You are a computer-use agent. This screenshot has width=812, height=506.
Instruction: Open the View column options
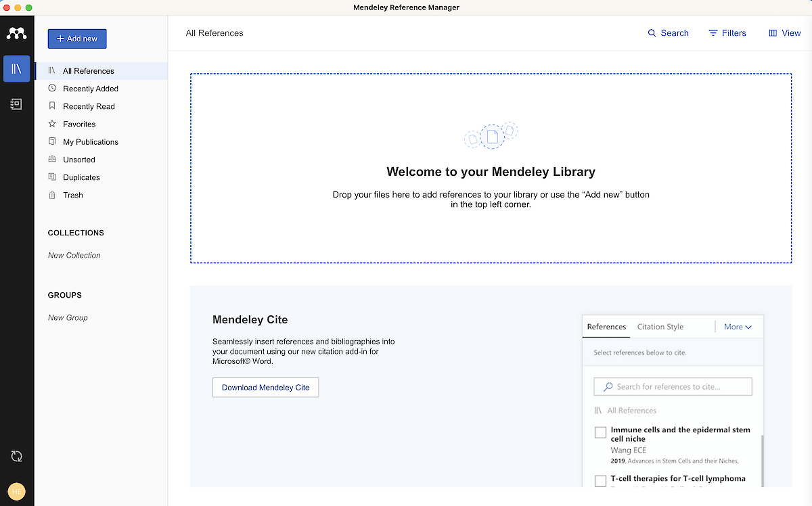coord(784,33)
